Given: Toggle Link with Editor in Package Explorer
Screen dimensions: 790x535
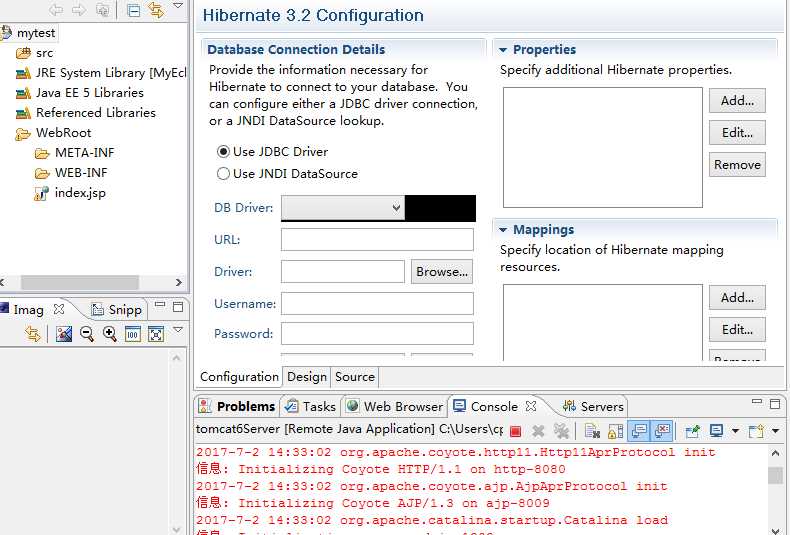Looking at the screenshot, I should point(156,10).
